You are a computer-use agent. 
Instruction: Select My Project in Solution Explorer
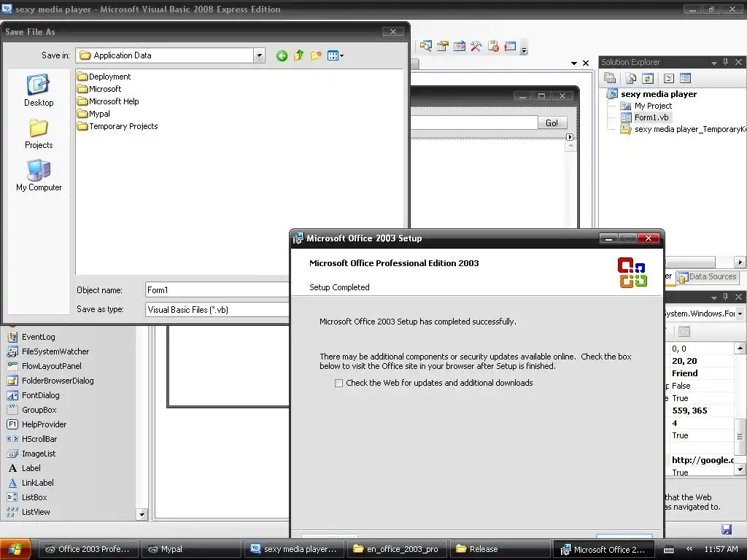[646, 106]
